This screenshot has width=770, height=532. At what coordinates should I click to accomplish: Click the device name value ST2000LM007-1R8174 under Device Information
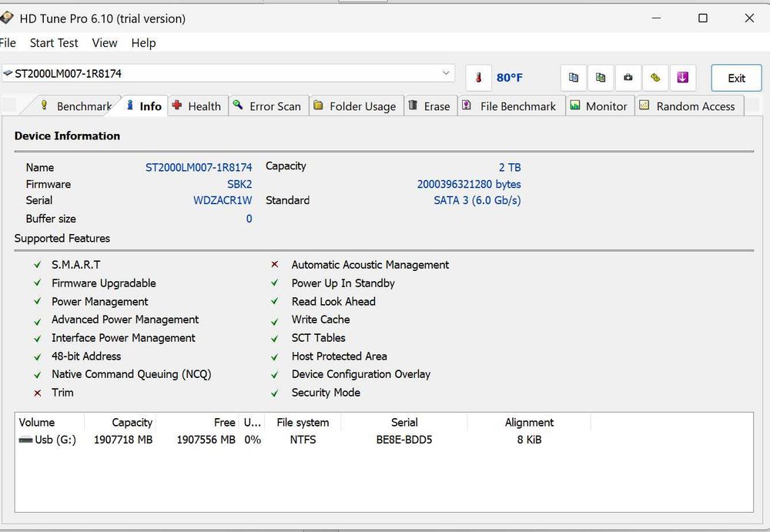coord(199,168)
